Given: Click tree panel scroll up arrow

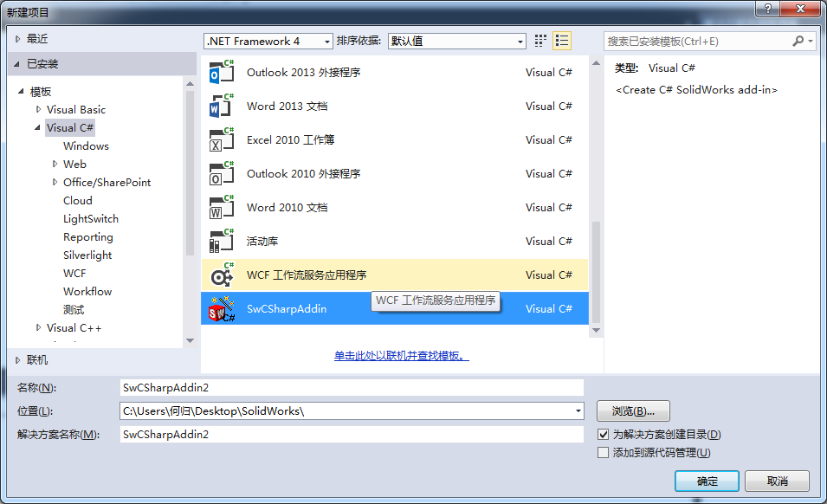Looking at the screenshot, I should (x=191, y=83).
